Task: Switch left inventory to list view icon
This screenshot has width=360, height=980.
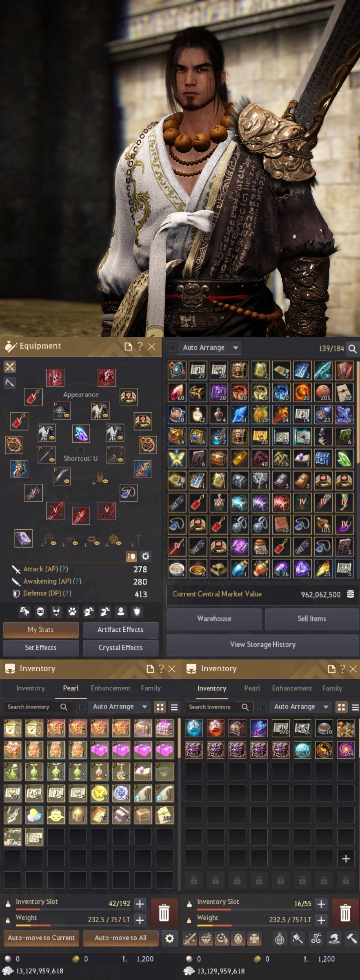Action: (174, 707)
